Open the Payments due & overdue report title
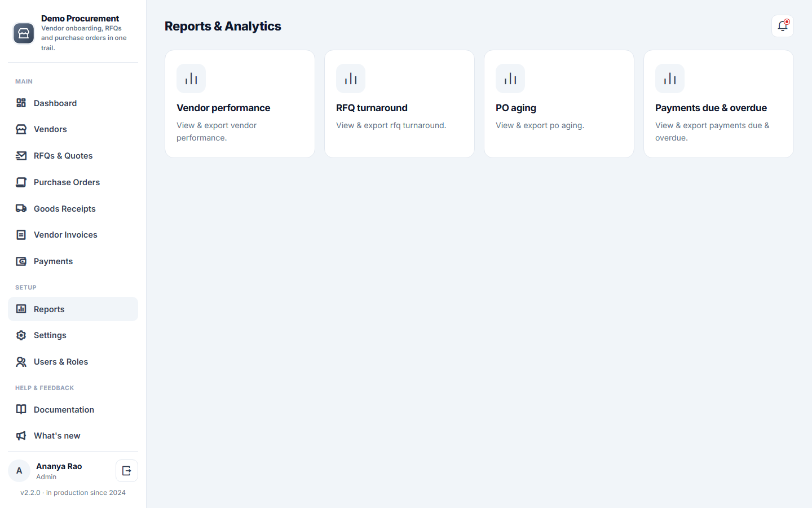 [x=711, y=108]
